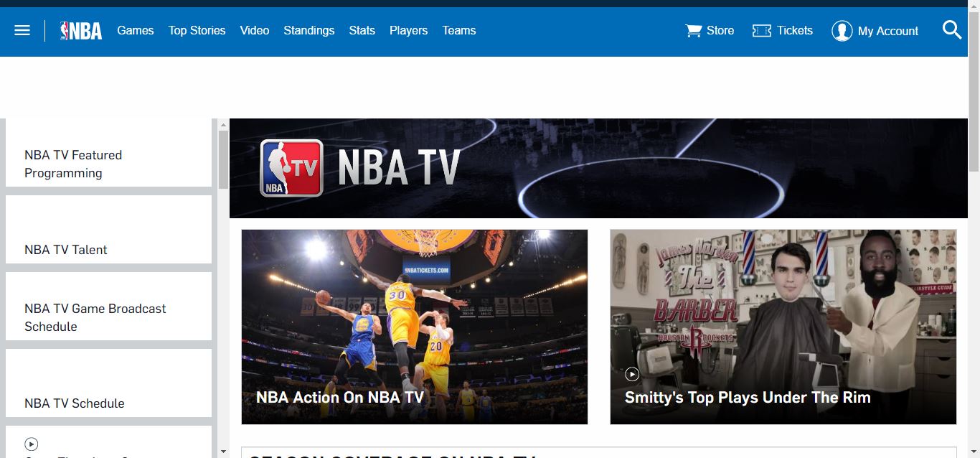This screenshot has height=458, width=980.
Task: Open the My Account link
Action: click(888, 31)
